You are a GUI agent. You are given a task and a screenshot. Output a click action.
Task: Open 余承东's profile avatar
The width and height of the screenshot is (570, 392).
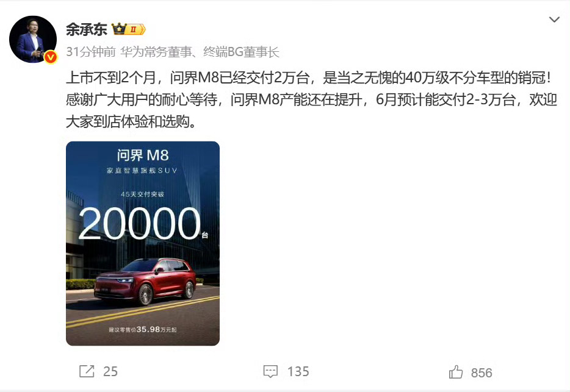pyautogui.click(x=33, y=39)
